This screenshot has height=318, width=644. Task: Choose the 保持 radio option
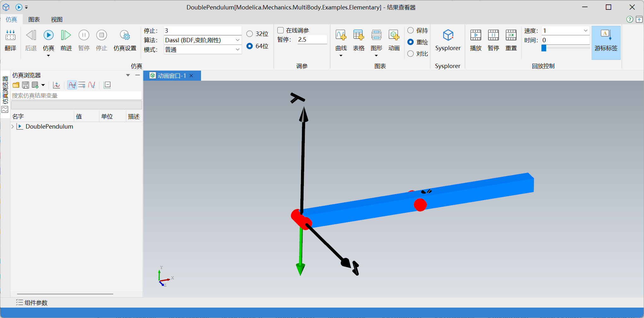tap(411, 30)
